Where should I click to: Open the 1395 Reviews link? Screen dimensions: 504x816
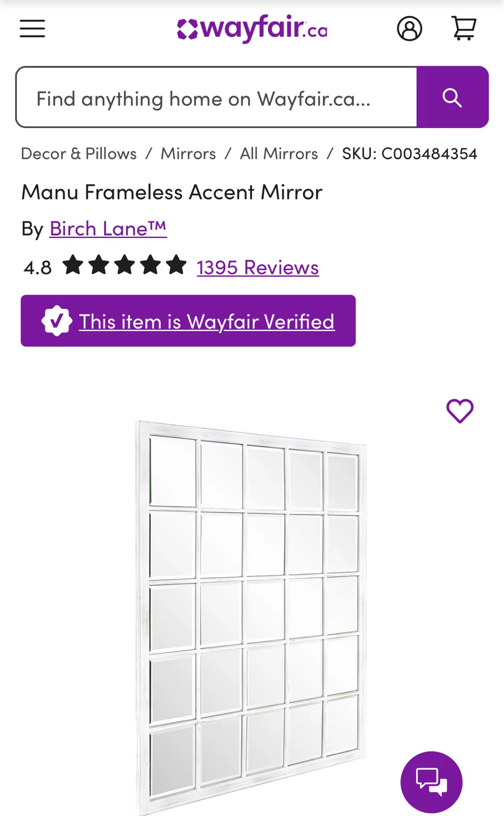pos(258,266)
